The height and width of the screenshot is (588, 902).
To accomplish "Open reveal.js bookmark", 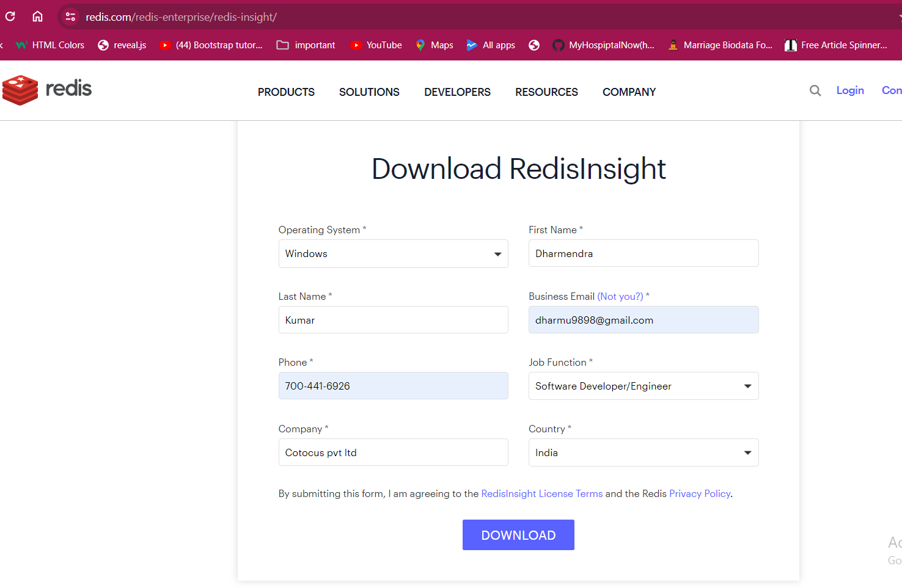I will tap(122, 45).
